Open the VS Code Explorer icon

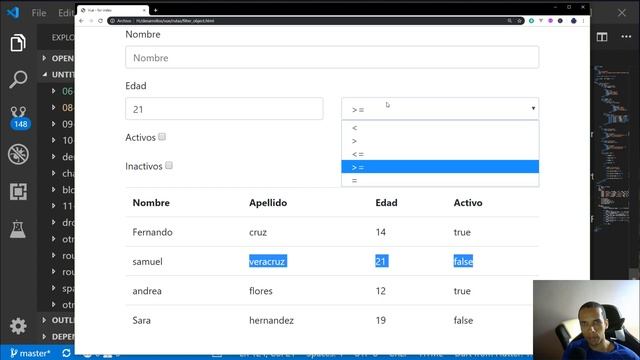pos(18,43)
